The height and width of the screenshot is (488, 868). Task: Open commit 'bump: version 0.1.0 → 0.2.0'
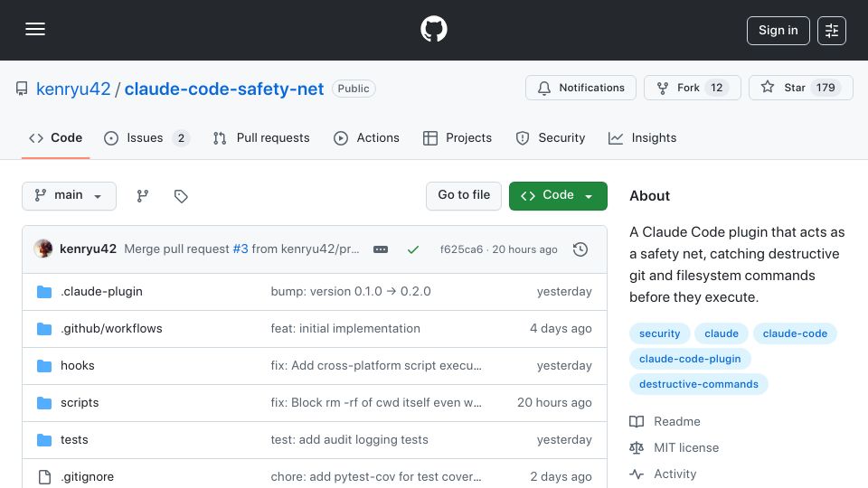pos(351,292)
